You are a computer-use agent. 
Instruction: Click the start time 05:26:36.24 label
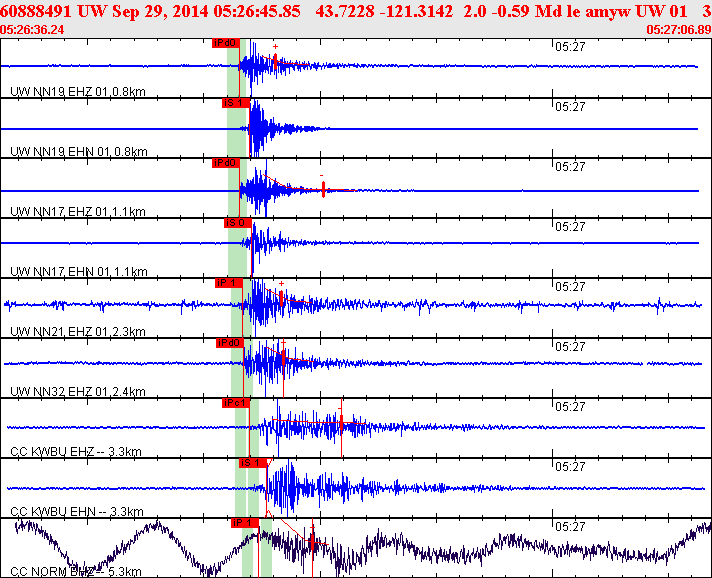tap(32, 30)
